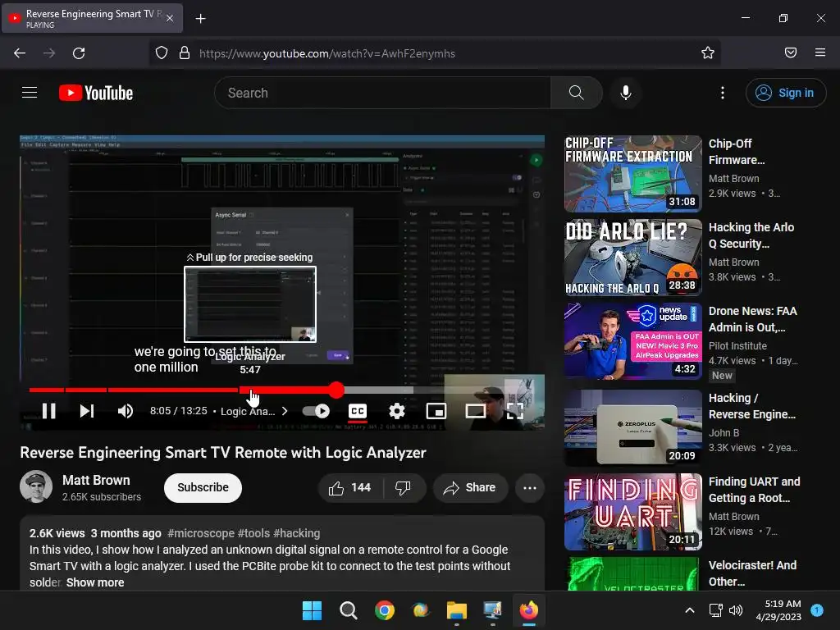840x630 pixels.
Task: Open File Explorer from taskbar
Action: (457, 610)
